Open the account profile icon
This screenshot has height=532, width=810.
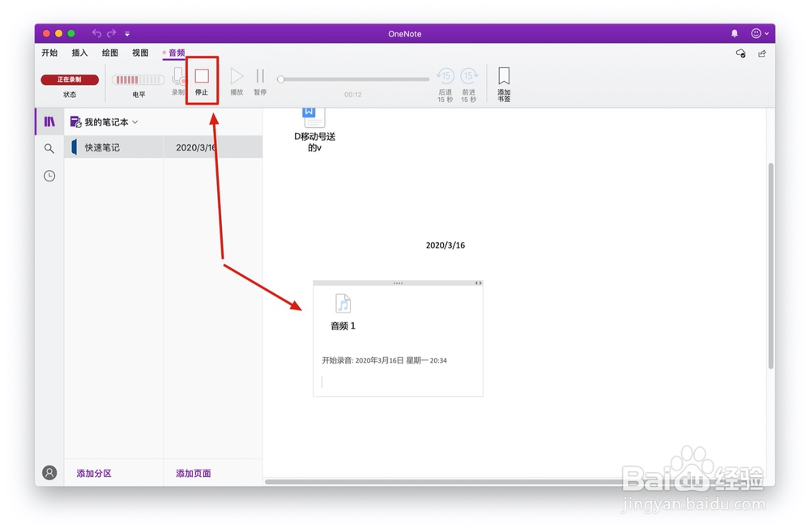pyautogui.click(x=49, y=473)
